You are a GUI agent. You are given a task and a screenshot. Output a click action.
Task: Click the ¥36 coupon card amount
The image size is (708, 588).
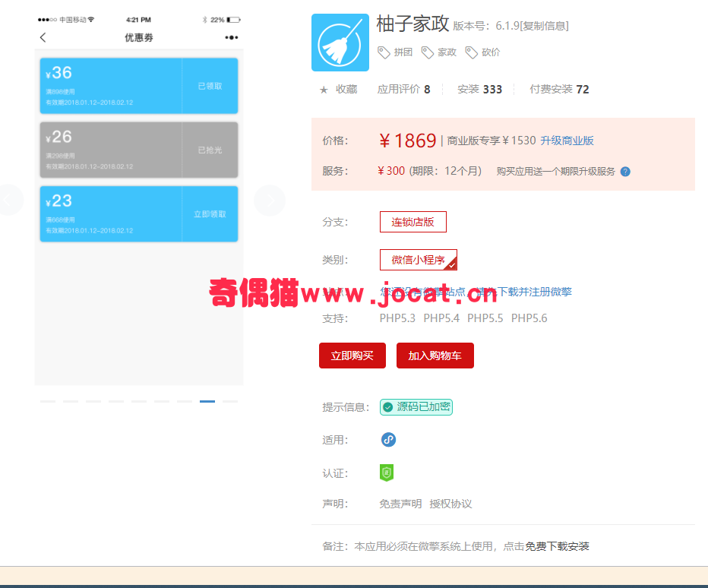tap(58, 73)
